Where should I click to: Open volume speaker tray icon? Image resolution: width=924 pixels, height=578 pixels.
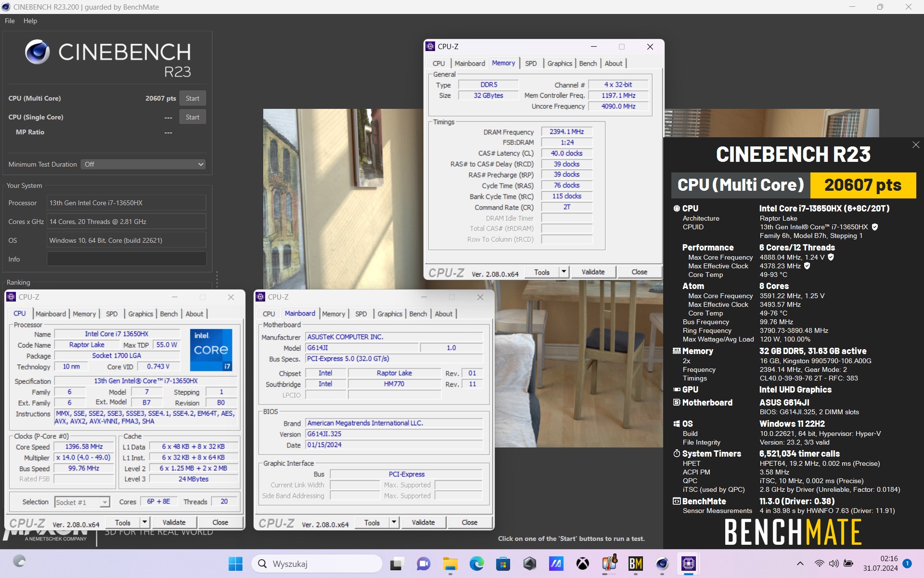(x=834, y=564)
